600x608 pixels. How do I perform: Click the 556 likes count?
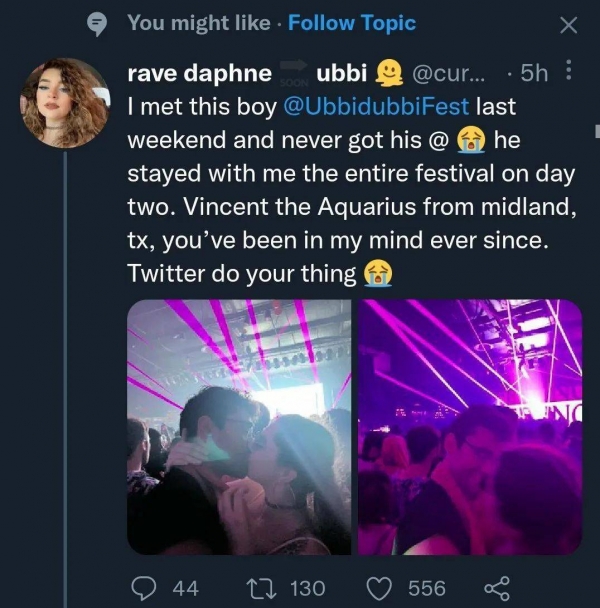click(427, 588)
